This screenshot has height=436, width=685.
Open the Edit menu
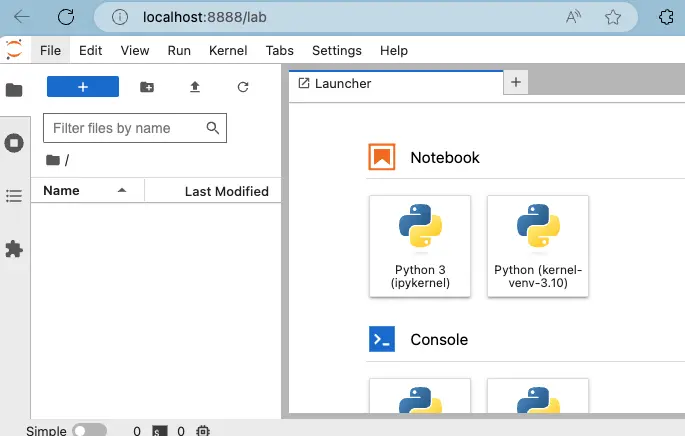click(90, 51)
